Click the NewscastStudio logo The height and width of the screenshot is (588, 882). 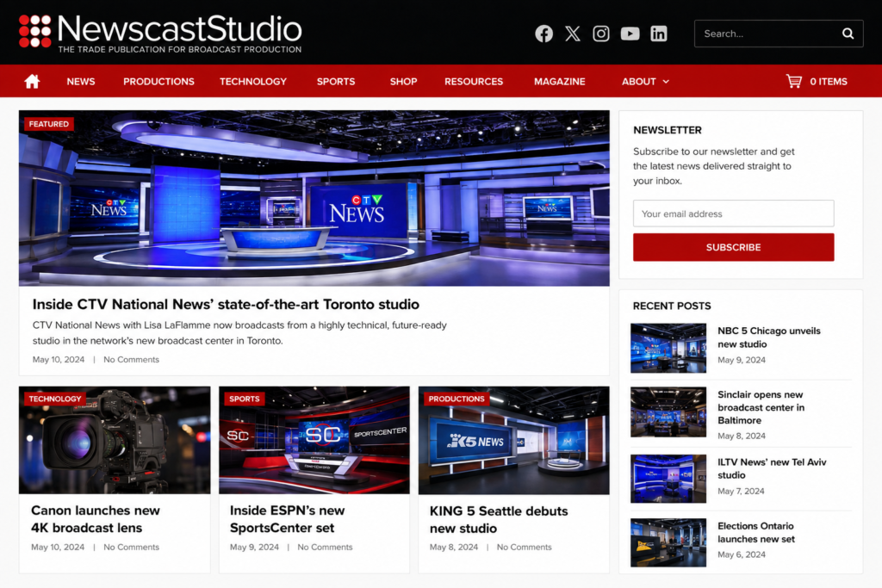pyautogui.click(x=160, y=33)
